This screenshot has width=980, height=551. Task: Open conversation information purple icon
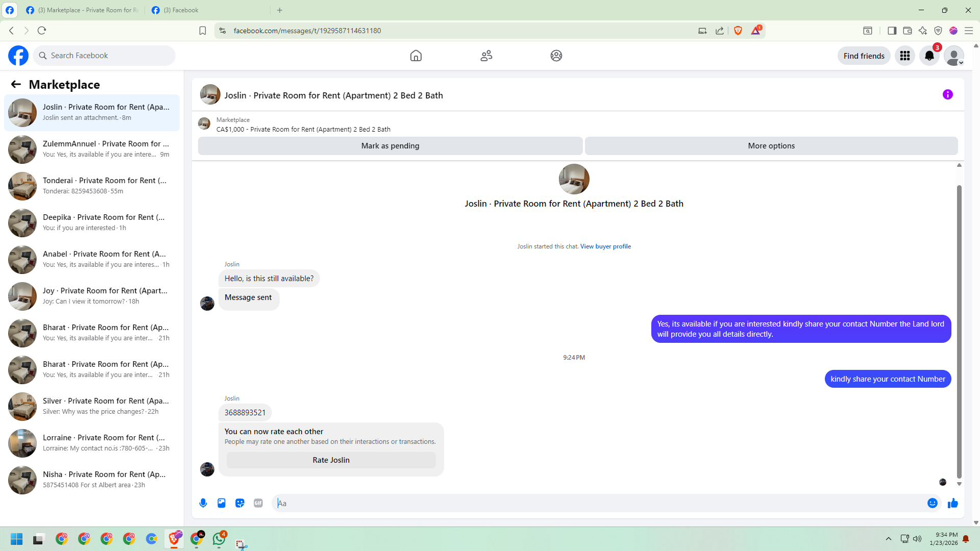[x=947, y=94]
